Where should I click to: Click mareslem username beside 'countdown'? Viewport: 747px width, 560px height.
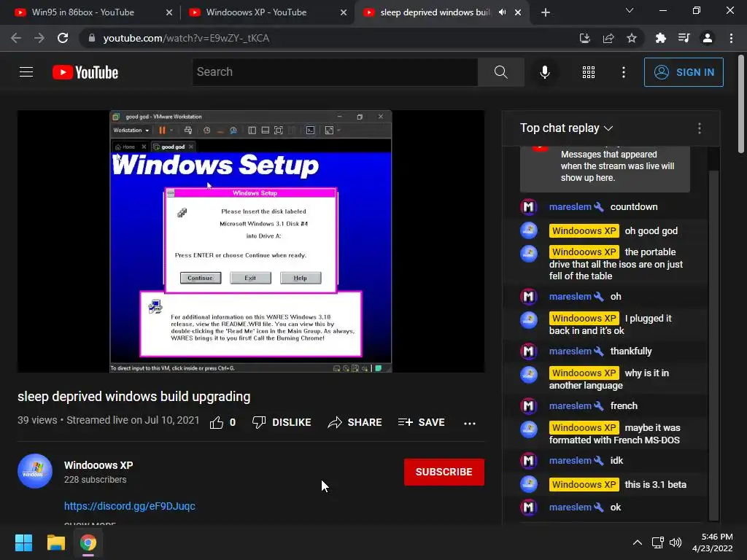(x=570, y=206)
